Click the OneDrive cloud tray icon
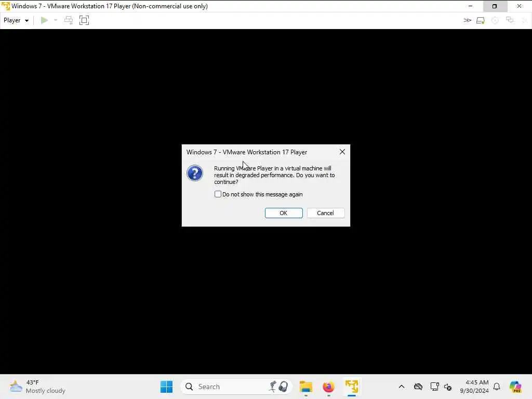532x399 pixels. (x=418, y=387)
